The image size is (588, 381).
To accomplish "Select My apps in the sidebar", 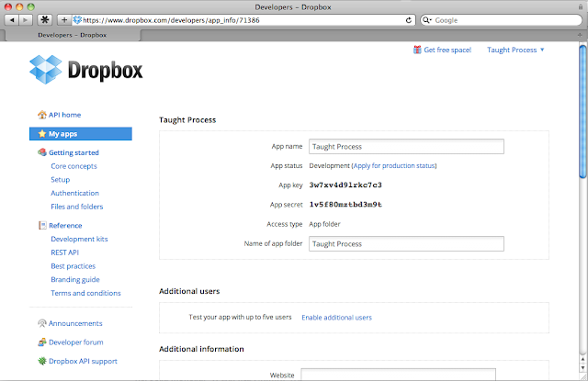I will coord(81,134).
